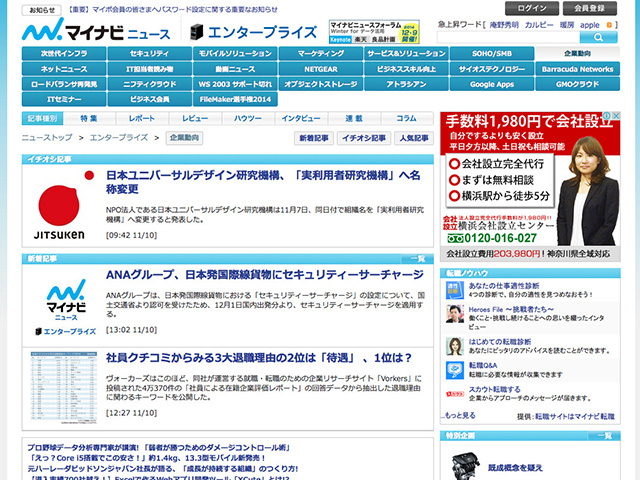The height and width of the screenshot is (480, 640).
Task: Open the 社員クチコミ 退職理由 headline
Action: 259,358
